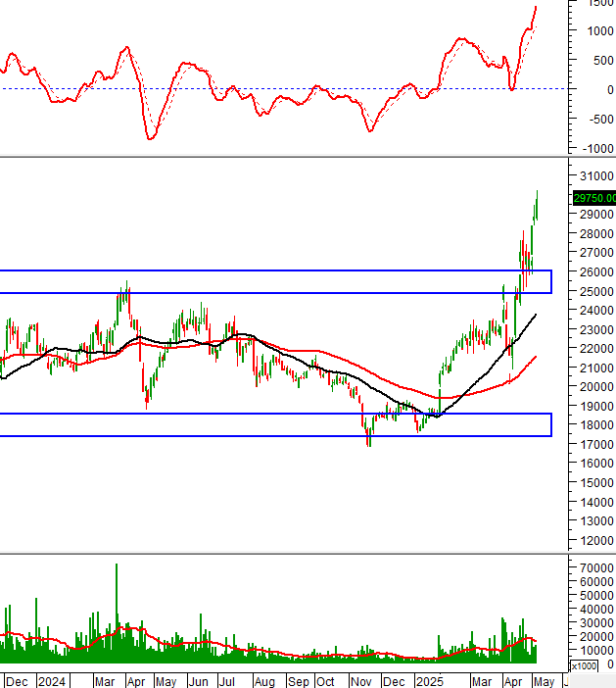Select the 26000 price axis label
The height and width of the screenshot is (688, 616).
[x=596, y=272]
